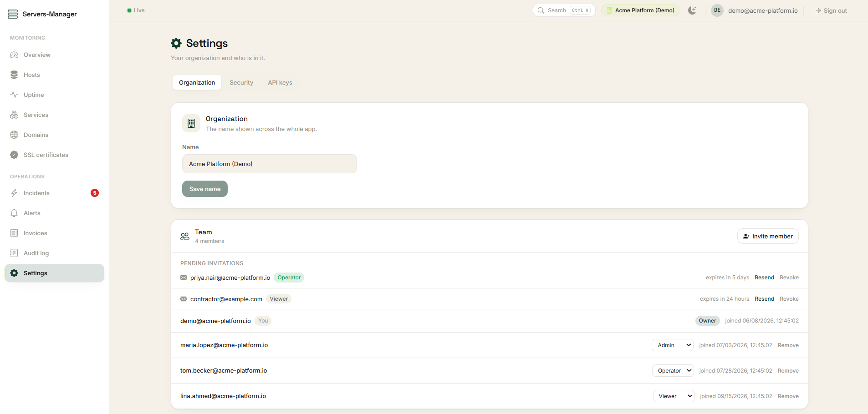The height and width of the screenshot is (414, 868).
Task: Switch to the Security tab
Action: 241,82
